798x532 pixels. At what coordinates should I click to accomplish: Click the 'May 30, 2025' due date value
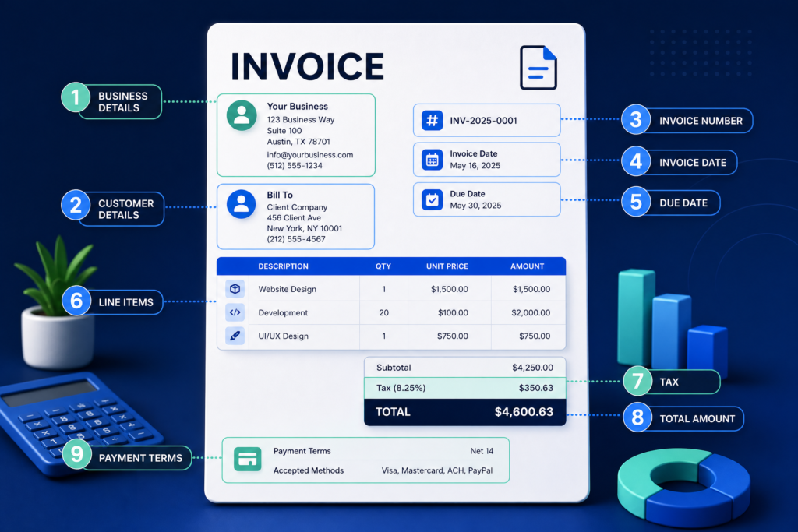475,206
